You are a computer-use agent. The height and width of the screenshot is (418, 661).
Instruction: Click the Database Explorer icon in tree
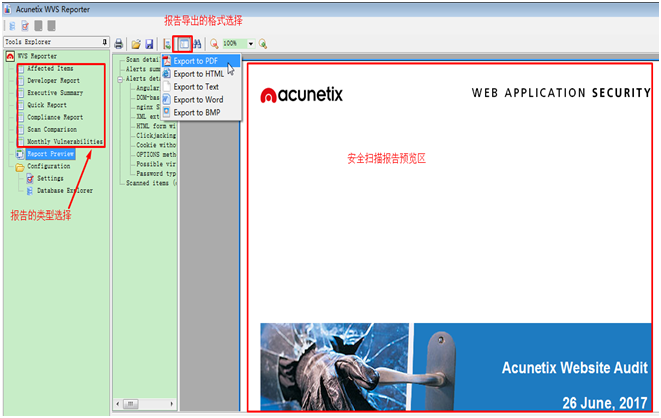[30, 191]
